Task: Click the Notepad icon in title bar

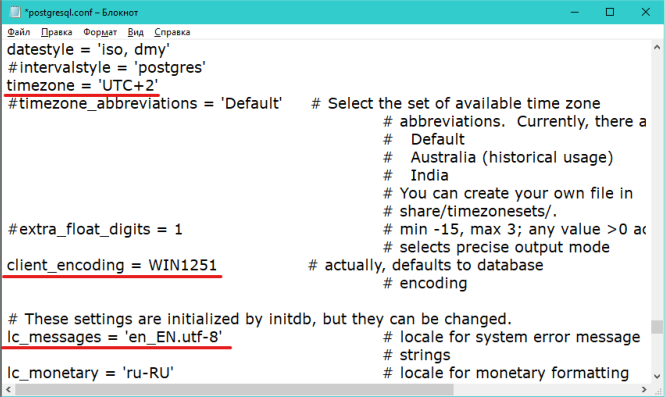Action: click(15, 12)
